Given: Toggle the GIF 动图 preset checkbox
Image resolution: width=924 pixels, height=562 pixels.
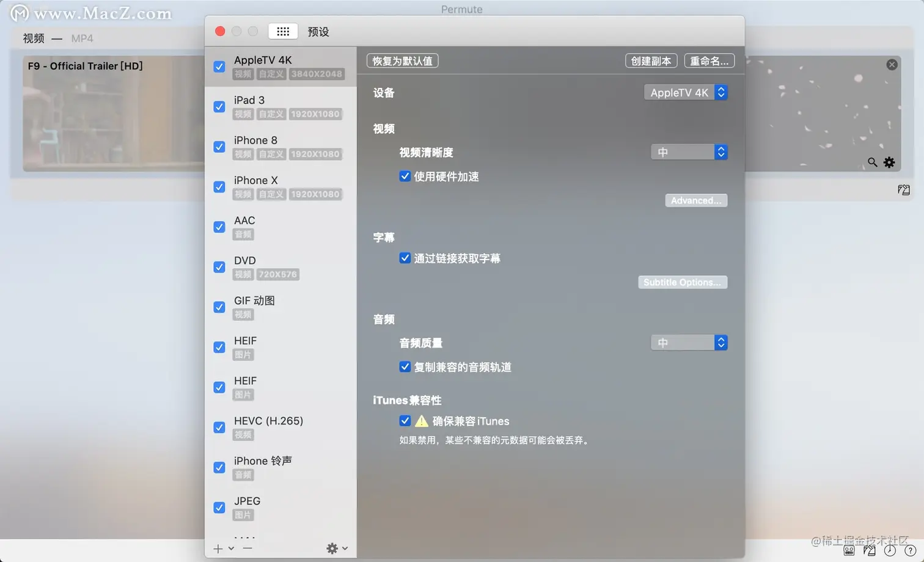Looking at the screenshot, I should pyautogui.click(x=219, y=307).
